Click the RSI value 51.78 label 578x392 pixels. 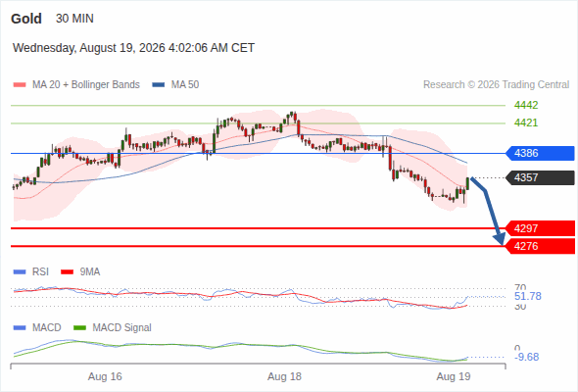(x=528, y=296)
